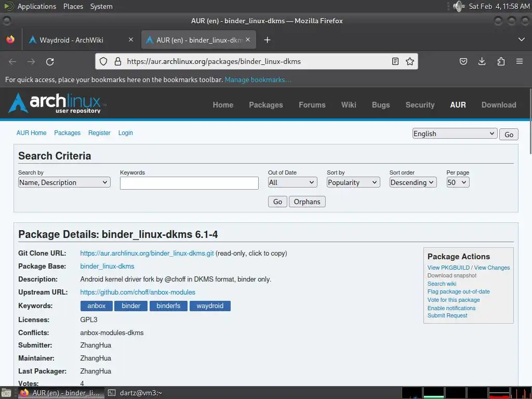Open the github.com/choff/anbox-modules upstream link
Screen dimensions: 532x399
coord(138,292)
